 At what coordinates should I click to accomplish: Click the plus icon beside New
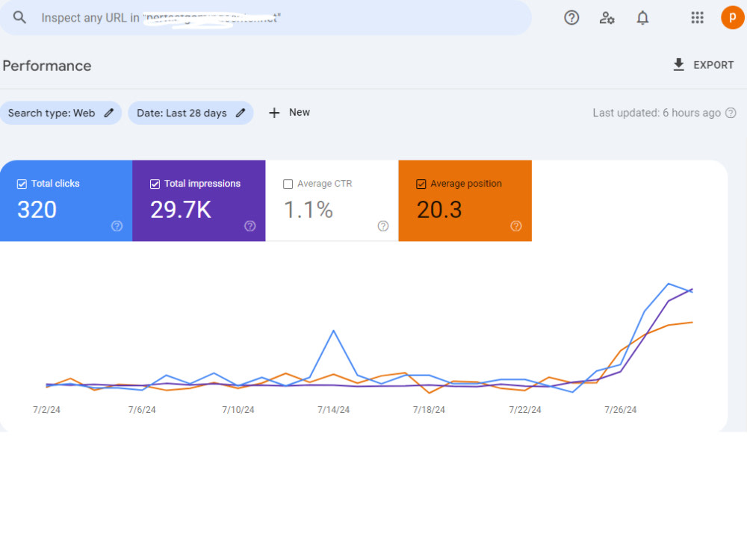(x=274, y=113)
